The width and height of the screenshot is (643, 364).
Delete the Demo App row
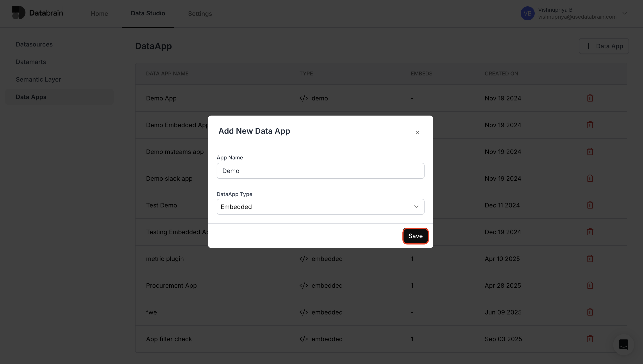(x=590, y=98)
